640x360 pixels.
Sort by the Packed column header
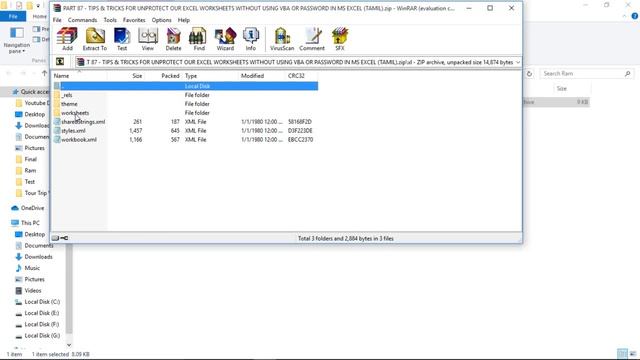(x=163, y=76)
